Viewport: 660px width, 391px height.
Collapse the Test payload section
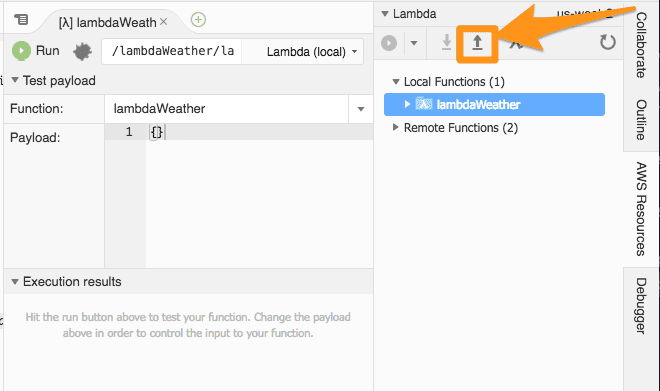pyautogui.click(x=15, y=80)
